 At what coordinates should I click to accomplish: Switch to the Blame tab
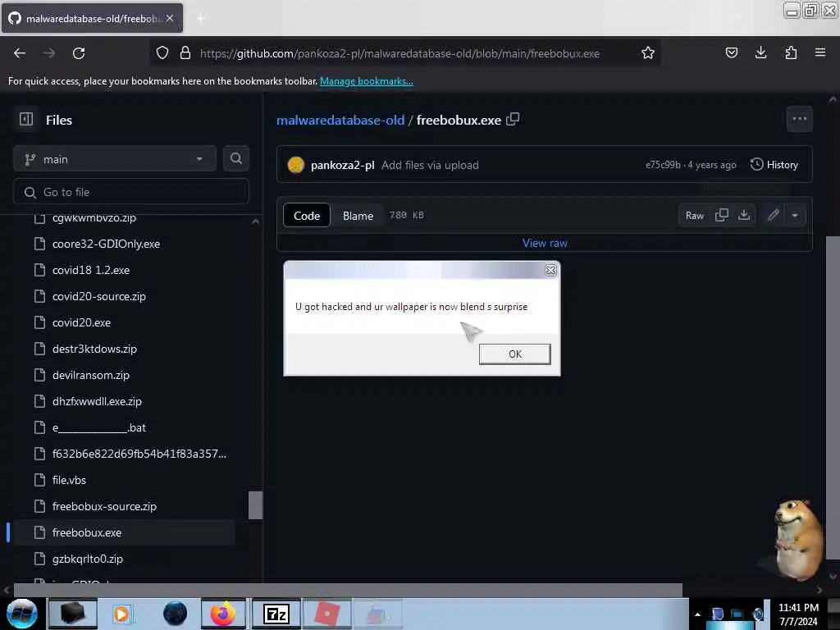point(358,216)
